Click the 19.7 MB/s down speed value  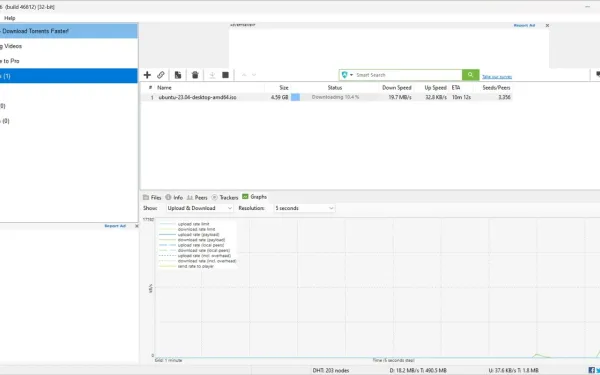point(400,97)
